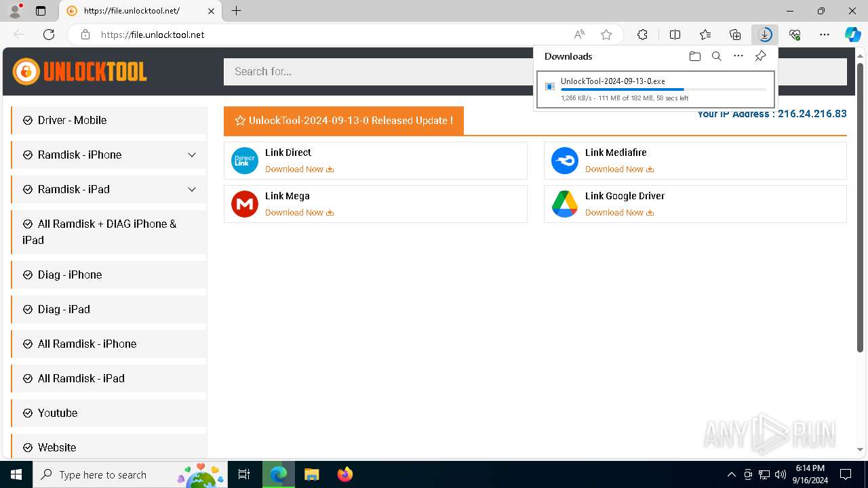868x488 pixels.
Task: Refresh the page
Action: pos(49,35)
